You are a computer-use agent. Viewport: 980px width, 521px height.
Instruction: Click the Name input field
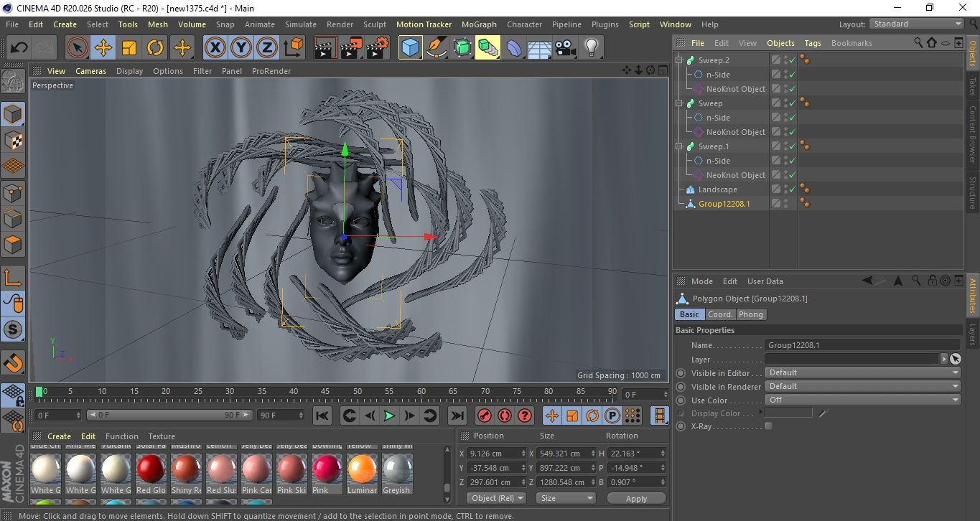click(862, 345)
